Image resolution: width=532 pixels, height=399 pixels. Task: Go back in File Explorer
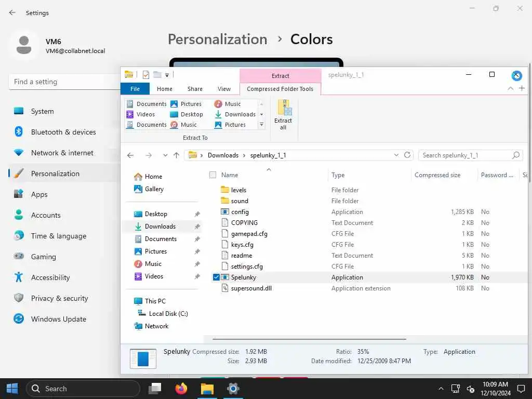130,155
